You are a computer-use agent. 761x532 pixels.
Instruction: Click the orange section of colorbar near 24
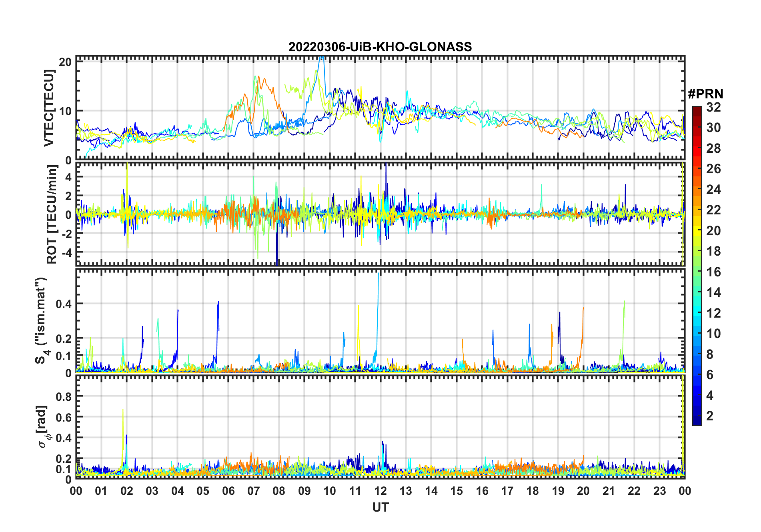click(697, 190)
